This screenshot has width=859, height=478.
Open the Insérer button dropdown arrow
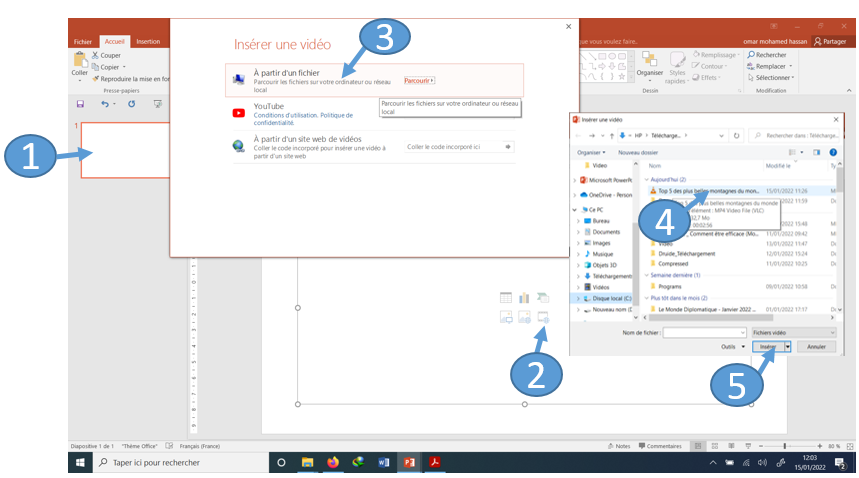coord(789,347)
